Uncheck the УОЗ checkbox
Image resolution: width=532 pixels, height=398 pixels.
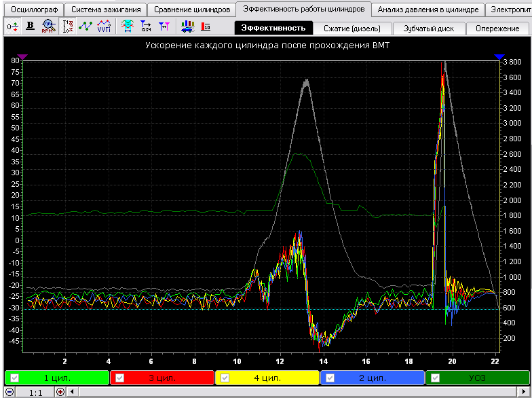click(436, 378)
